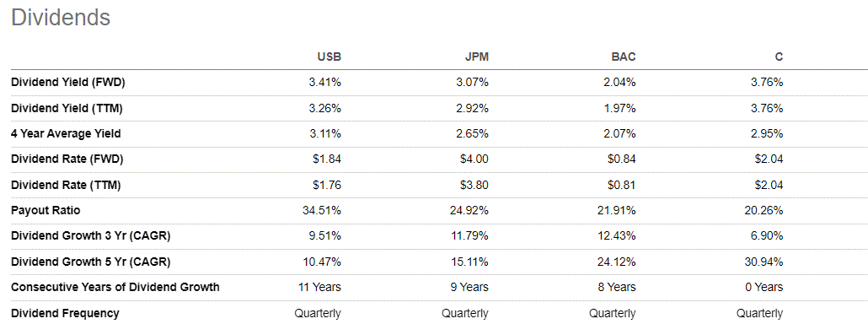Select Dividend Growth 3 Yr (CAGR) label
Image resolution: width=868 pixels, height=324 pixels.
[x=91, y=236]
